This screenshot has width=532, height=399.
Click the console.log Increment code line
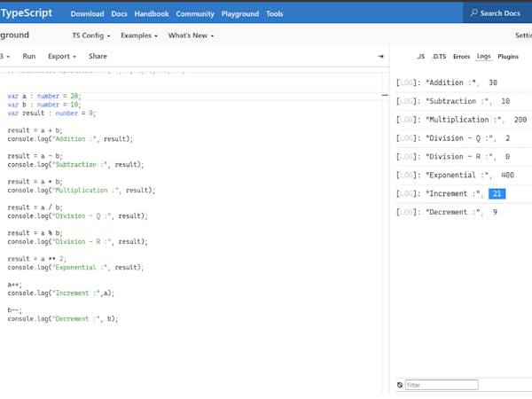point(61,293)
